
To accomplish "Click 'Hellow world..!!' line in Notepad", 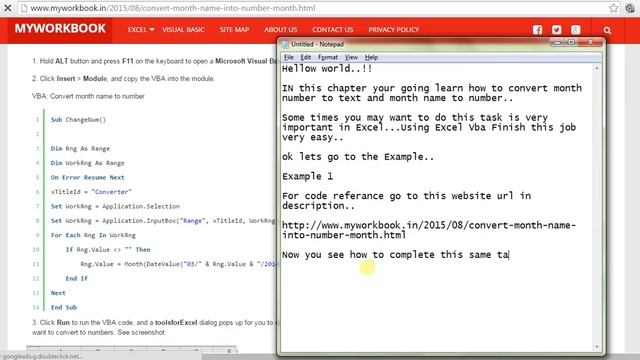I will (327, 69).
